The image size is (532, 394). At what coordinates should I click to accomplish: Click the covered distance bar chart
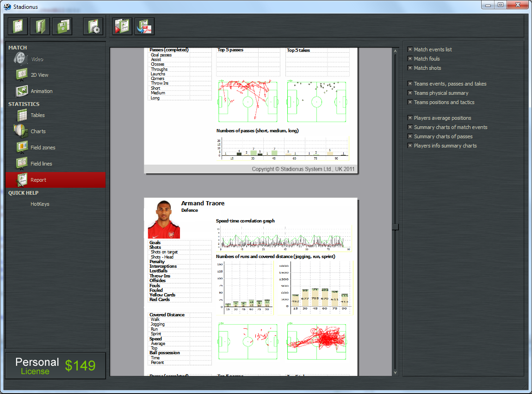tap(316, 288)
